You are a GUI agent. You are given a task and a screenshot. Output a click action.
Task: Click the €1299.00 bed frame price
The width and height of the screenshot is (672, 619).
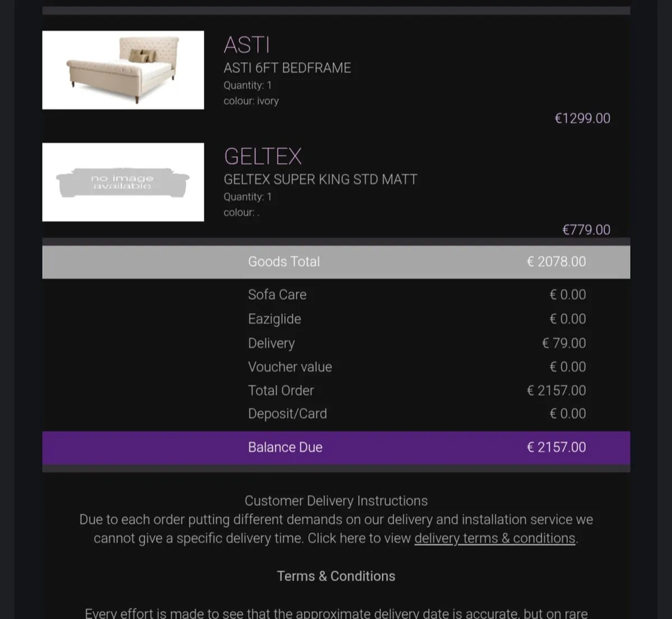pyautogui.click(x=582, y=118)
